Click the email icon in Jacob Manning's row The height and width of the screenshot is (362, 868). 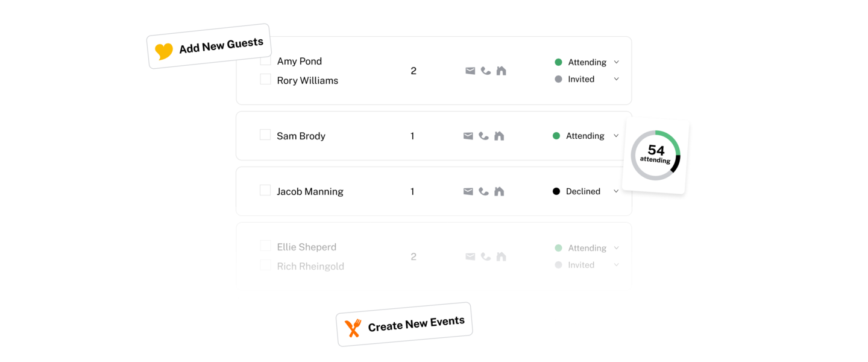[468, 191]
